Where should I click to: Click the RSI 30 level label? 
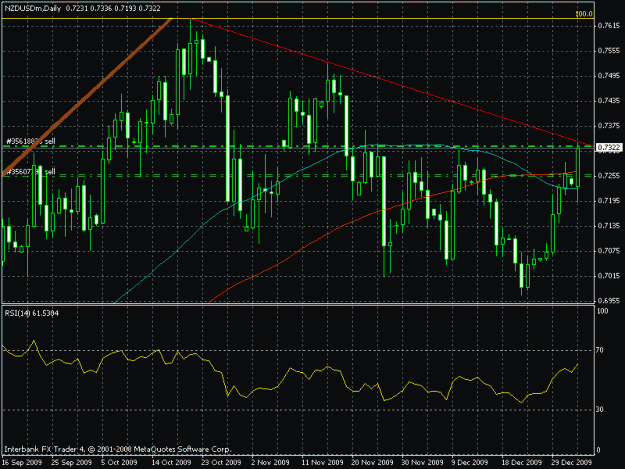coord(599,410)
